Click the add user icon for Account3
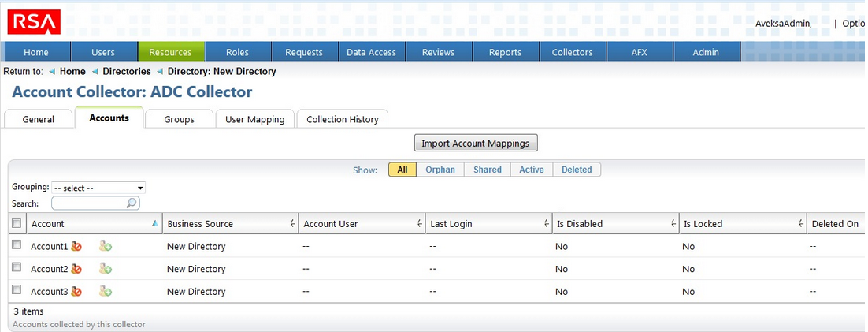This screenshot has height=332, width=868. [106, 292]
